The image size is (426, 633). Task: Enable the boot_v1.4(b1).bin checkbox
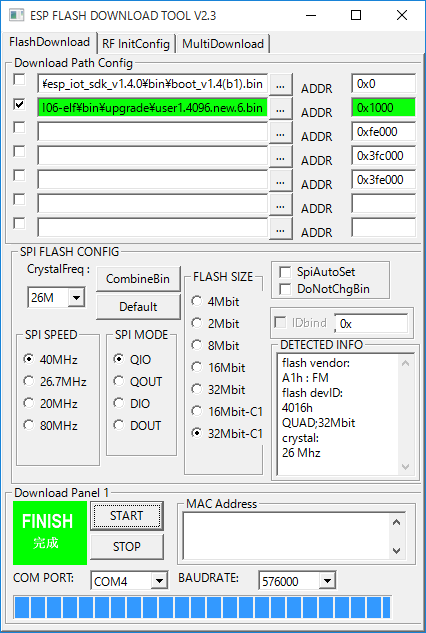click(x=19, y=80)
